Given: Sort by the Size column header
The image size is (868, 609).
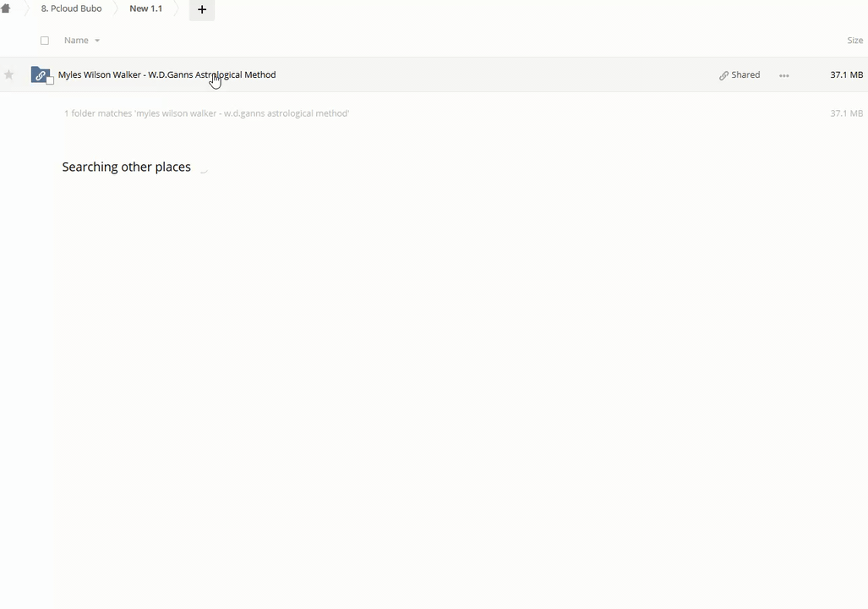Looking at the screenshot, I should pos(854,41).
